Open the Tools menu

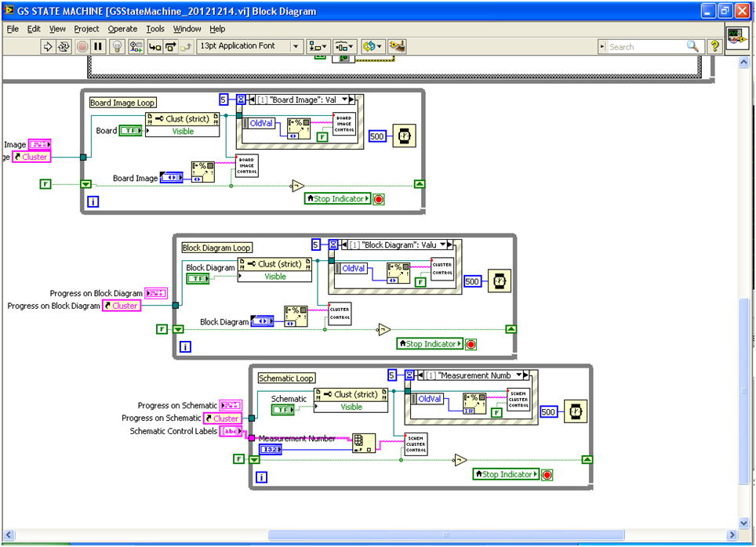pyautogui.click(x=155, y=29)
